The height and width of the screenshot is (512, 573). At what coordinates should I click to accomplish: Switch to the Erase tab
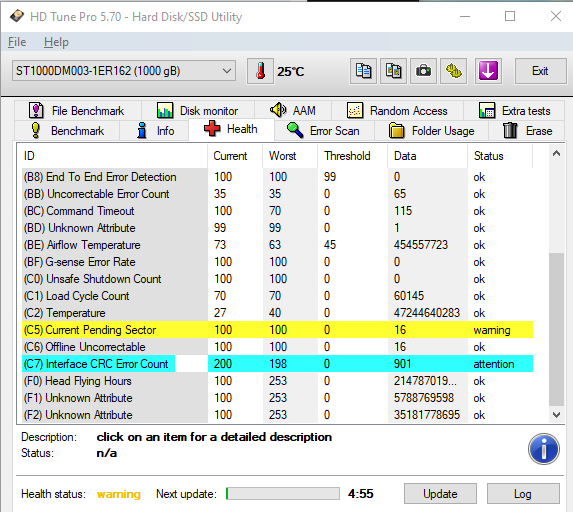point(527,130)
